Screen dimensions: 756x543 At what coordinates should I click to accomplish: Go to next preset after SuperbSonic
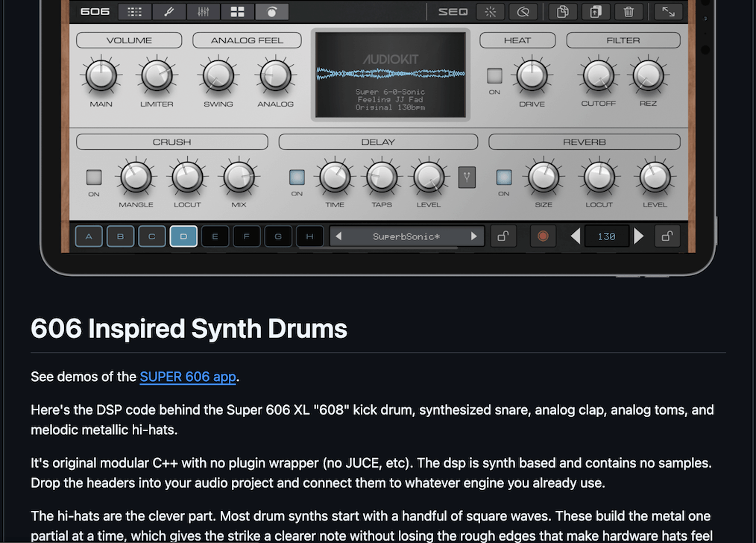[x=474, y=236]
